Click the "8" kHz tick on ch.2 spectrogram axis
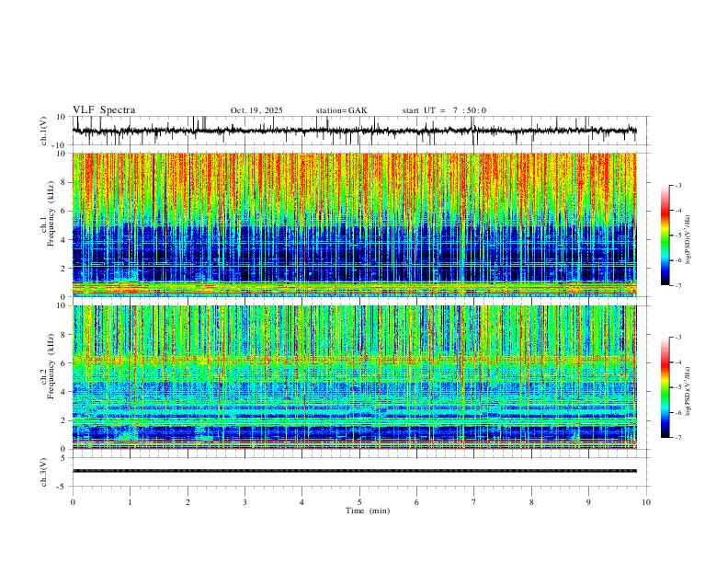The width and height of the screenshot is (728, 563). (63, 335)
